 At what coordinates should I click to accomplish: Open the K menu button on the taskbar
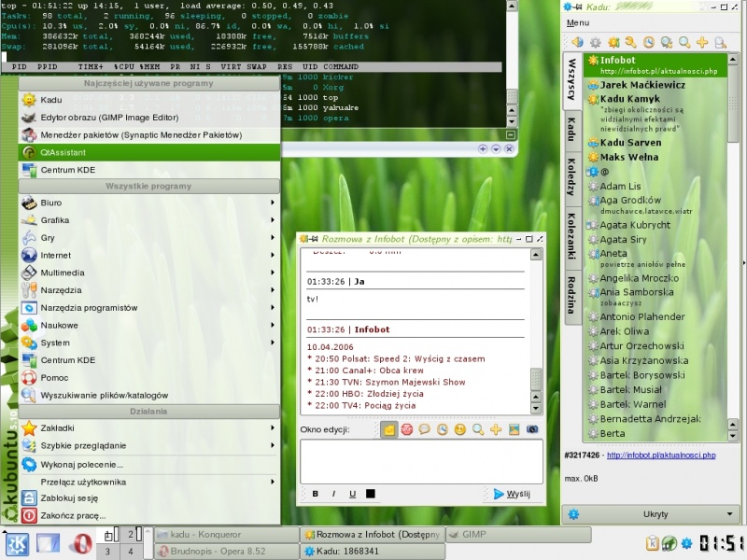point(17,544)
